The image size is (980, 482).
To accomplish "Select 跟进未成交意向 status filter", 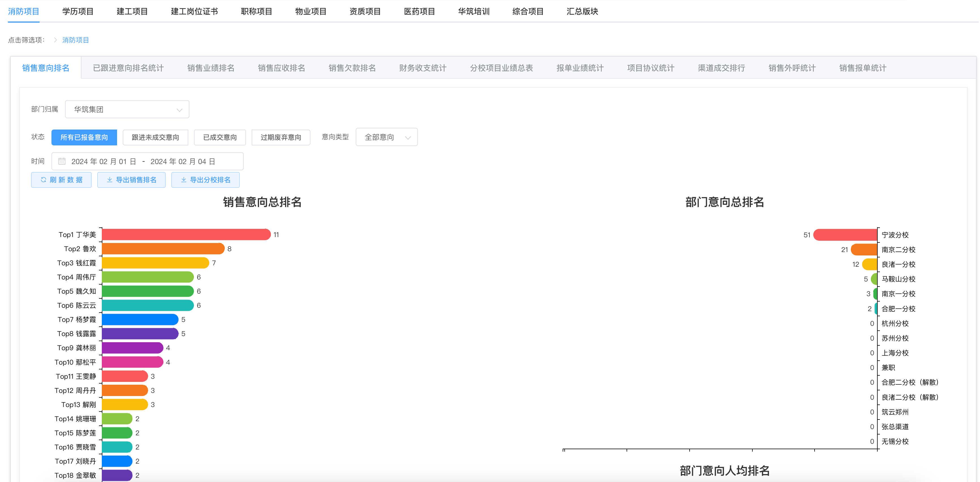I will [x=155, y=137].
